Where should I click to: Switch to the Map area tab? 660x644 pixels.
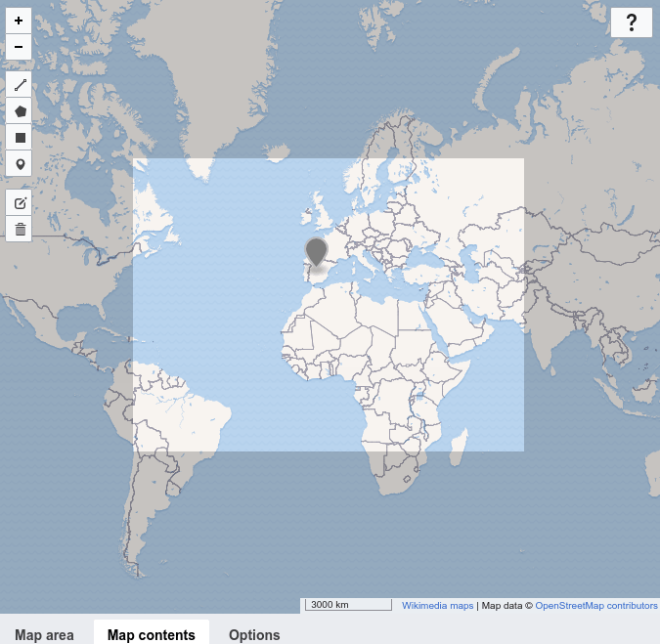44,634
